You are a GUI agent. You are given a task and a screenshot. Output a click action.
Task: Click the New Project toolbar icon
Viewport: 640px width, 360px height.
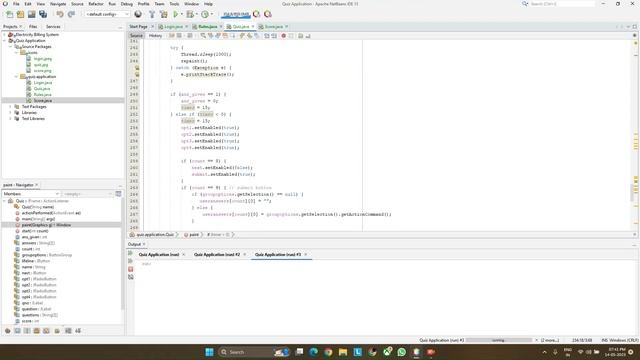20,14
